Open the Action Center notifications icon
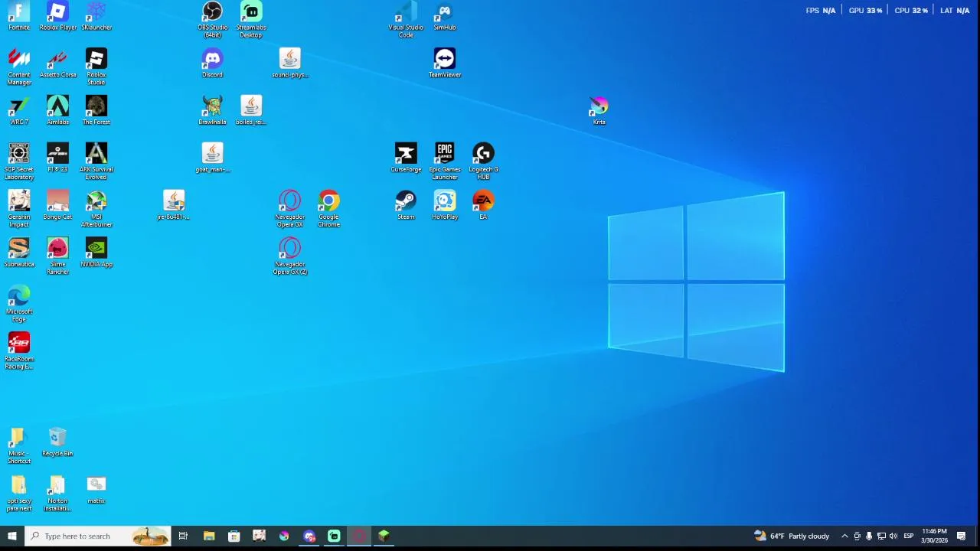Image resolution: width=980 pixels, height=551 pixels. [x=961, y=536]
